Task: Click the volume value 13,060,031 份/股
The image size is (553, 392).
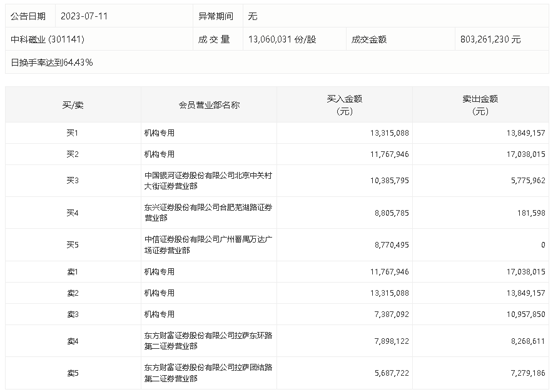Action: coord(282,39)
